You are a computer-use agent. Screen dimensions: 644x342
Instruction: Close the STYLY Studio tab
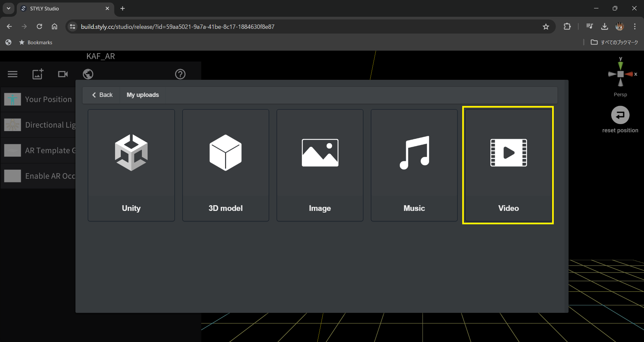[x=107, y=8]
